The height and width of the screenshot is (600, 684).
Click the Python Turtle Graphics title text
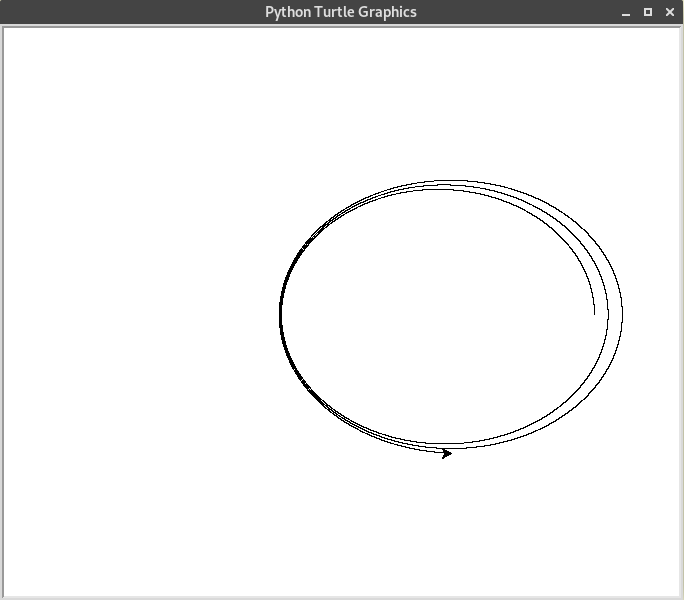(x=341, y=12)
